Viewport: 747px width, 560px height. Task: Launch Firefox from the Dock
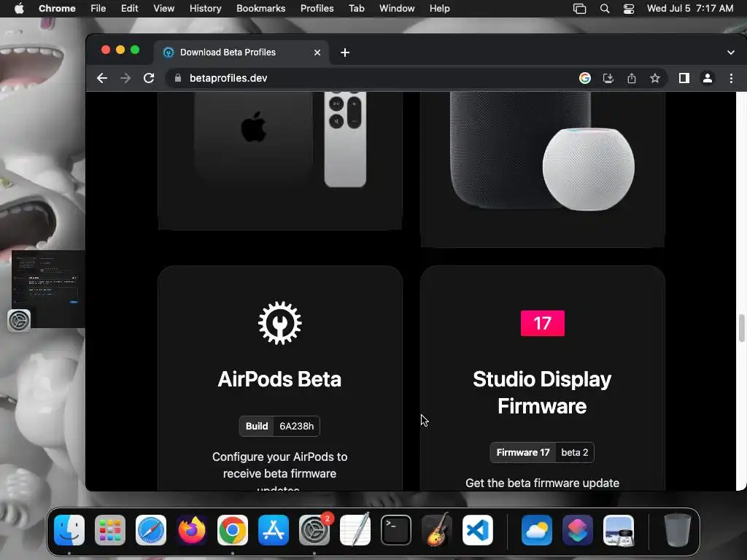tap(192, 530)
